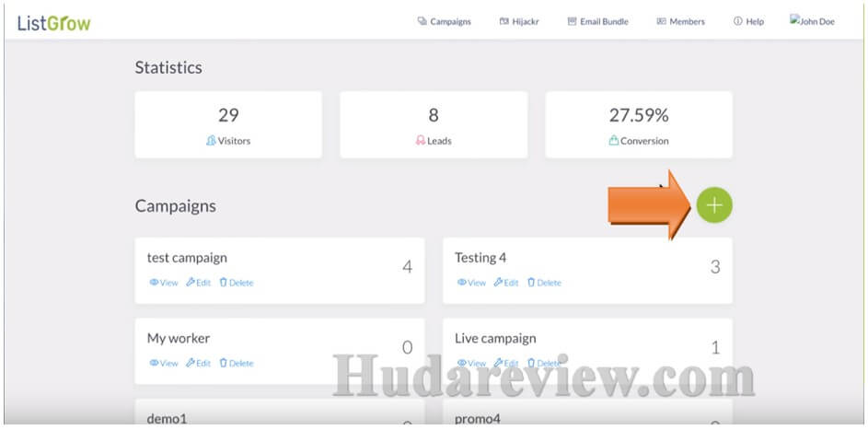The height and width of the screenshot is (430, 868).
Task: Click the Statistics heading
Action: (x=168, y=67)
